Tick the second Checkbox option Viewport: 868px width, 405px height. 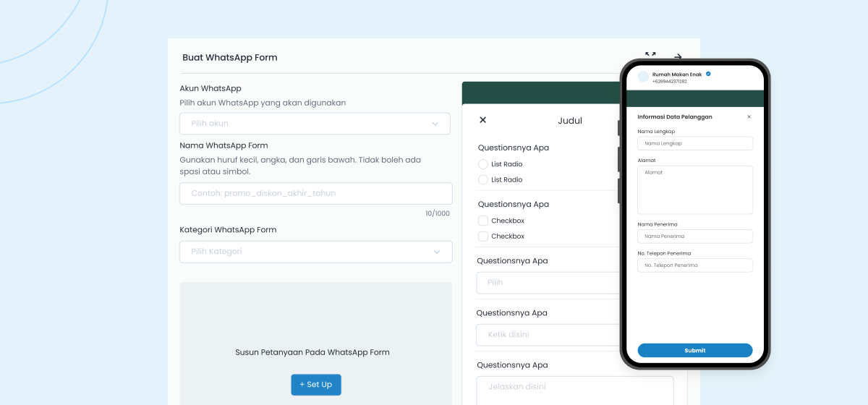(483, 236)
